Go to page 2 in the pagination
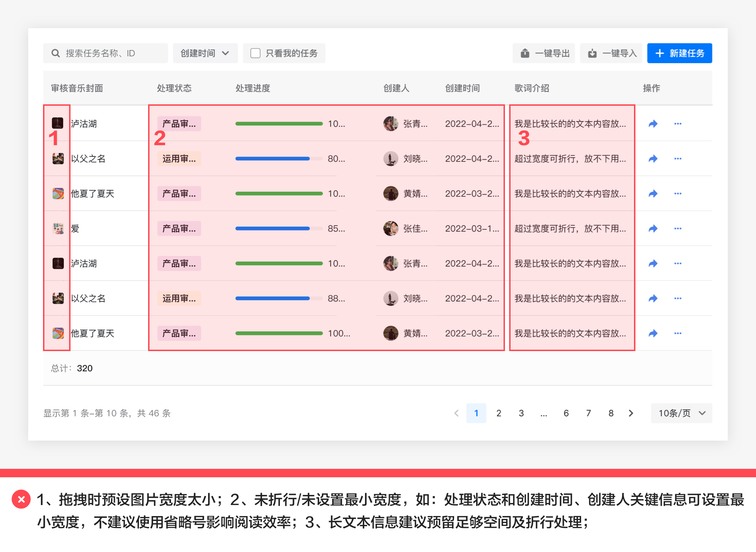 499,413
